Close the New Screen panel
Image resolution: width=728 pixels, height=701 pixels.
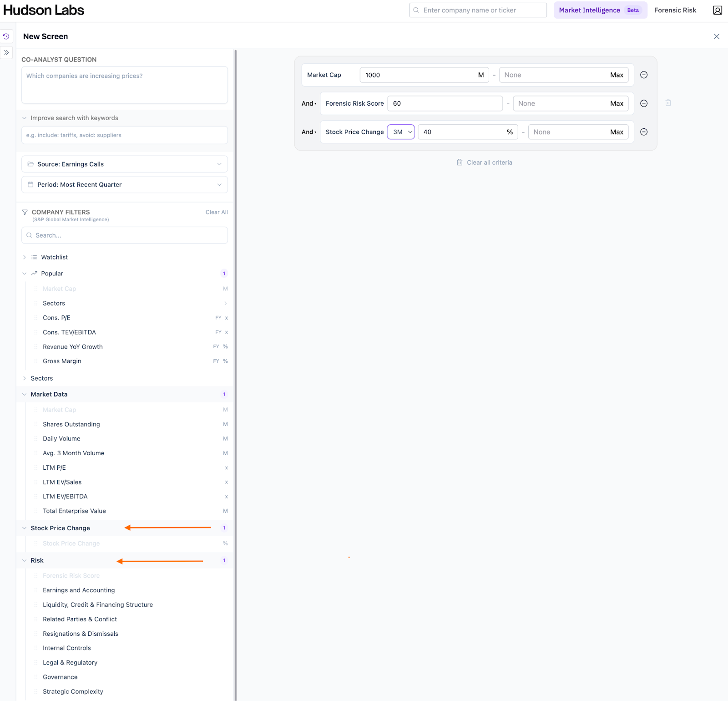click(716, 36)
